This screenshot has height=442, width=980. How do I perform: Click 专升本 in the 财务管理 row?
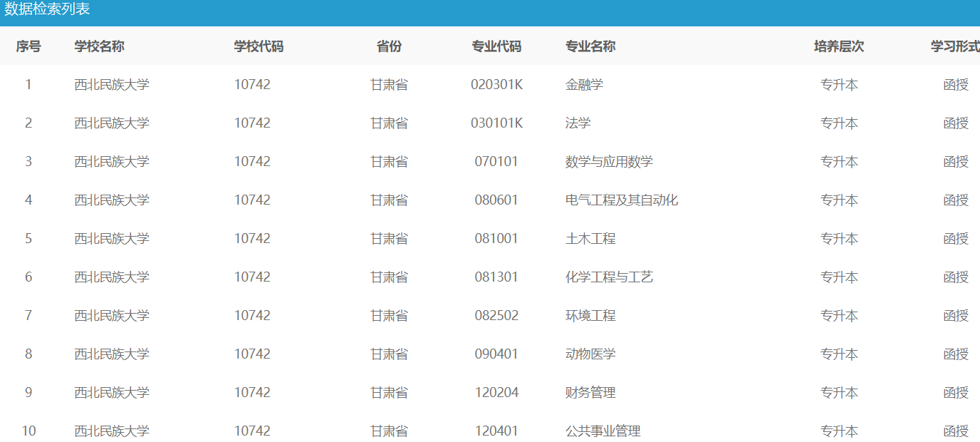(x=839, y=393)
